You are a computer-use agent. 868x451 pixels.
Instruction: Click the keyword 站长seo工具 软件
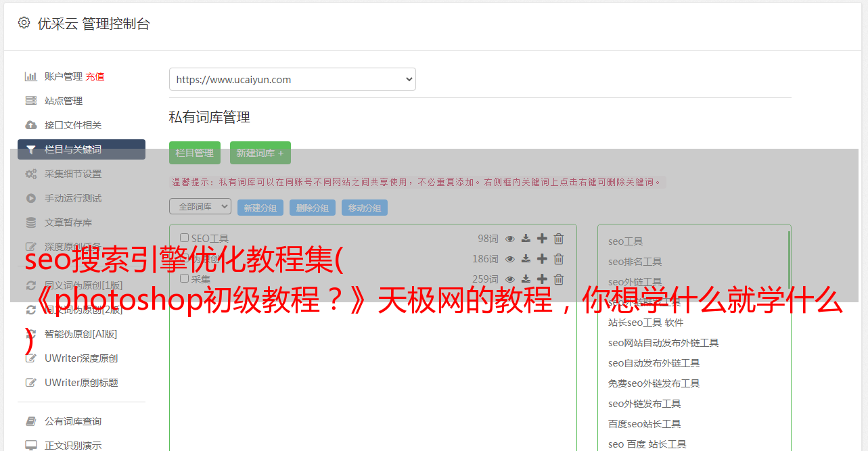(x=646, y=323)
